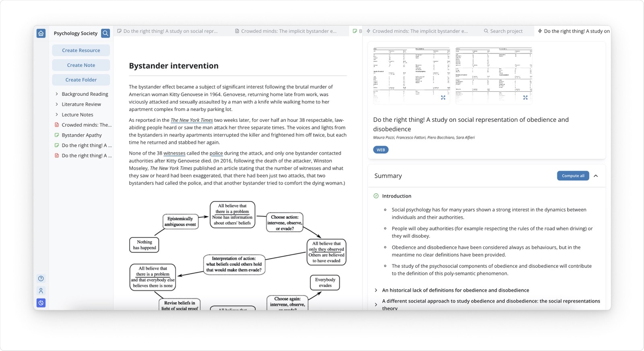Open project search with the magnifier icon

tap(105, 33)
